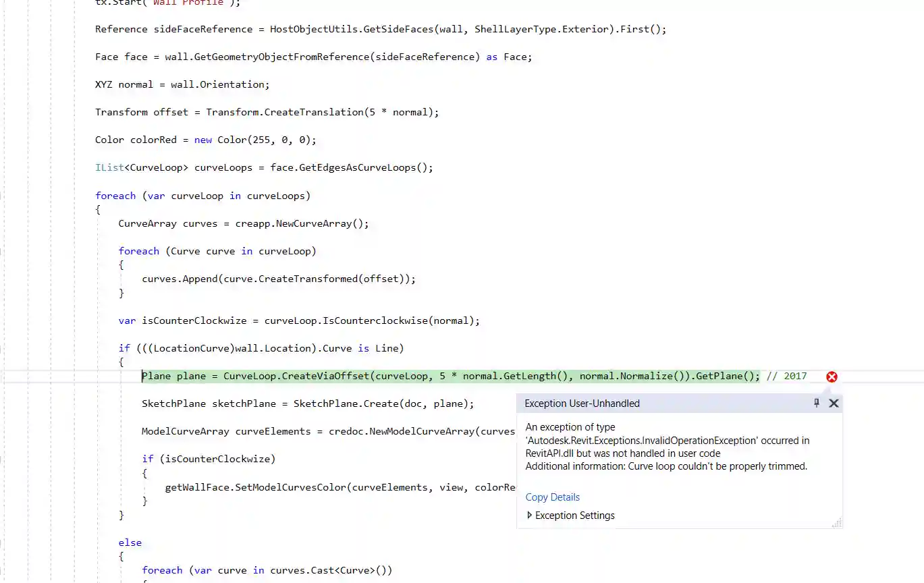Click the foreach keyword above curveLoops loop
Image resolution: width=924 pixels, height=583 pixels.
pyautogui.click(x=115, y=195)
